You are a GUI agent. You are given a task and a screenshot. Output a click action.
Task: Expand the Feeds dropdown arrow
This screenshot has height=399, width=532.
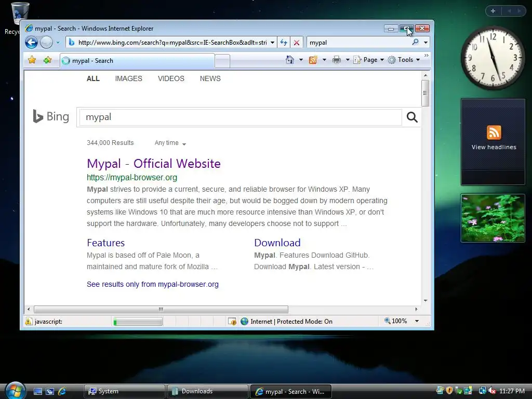coord(324,60)
